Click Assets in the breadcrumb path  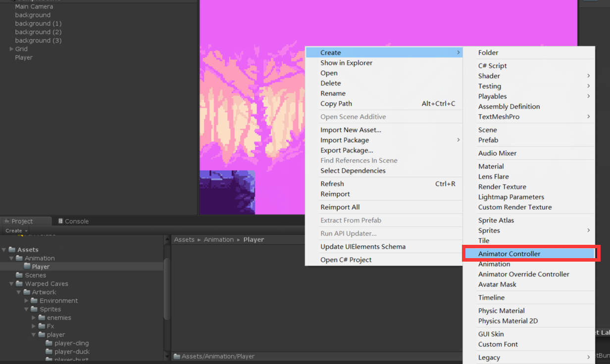tap(184, 239)
